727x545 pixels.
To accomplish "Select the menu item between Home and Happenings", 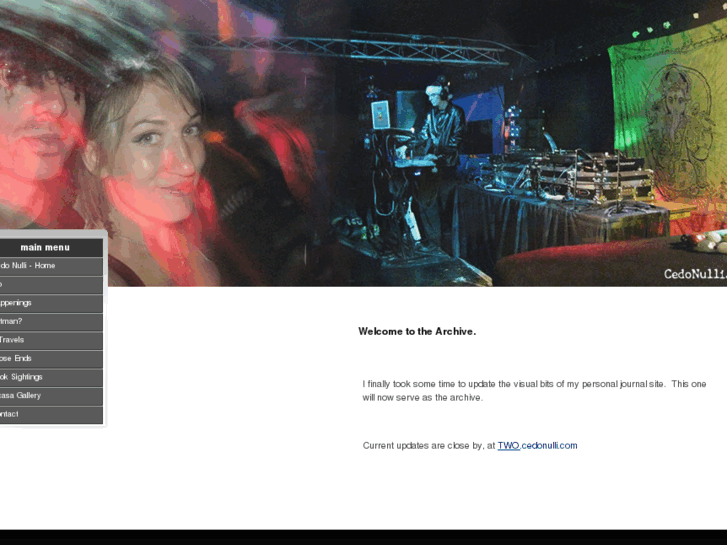I will [x=51, y=285].
